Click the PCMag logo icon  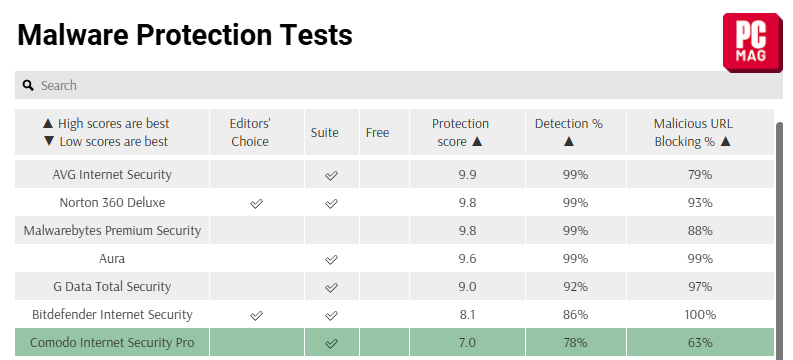click(x=753, y=42)
